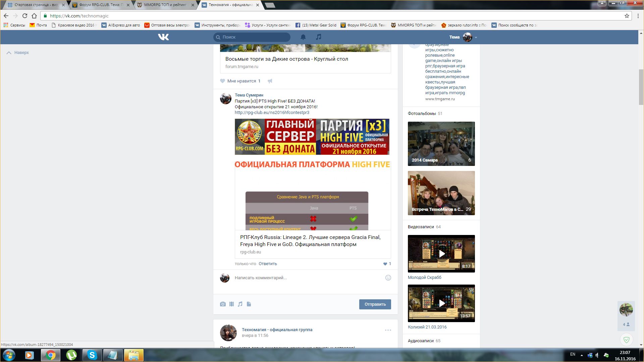Click the Ответить reply link
The image size is (644, 362).
(268, 264)
